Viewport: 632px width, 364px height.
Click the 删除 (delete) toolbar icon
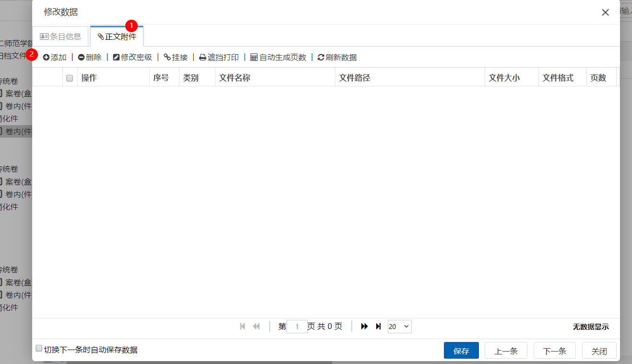pos(81,58)
